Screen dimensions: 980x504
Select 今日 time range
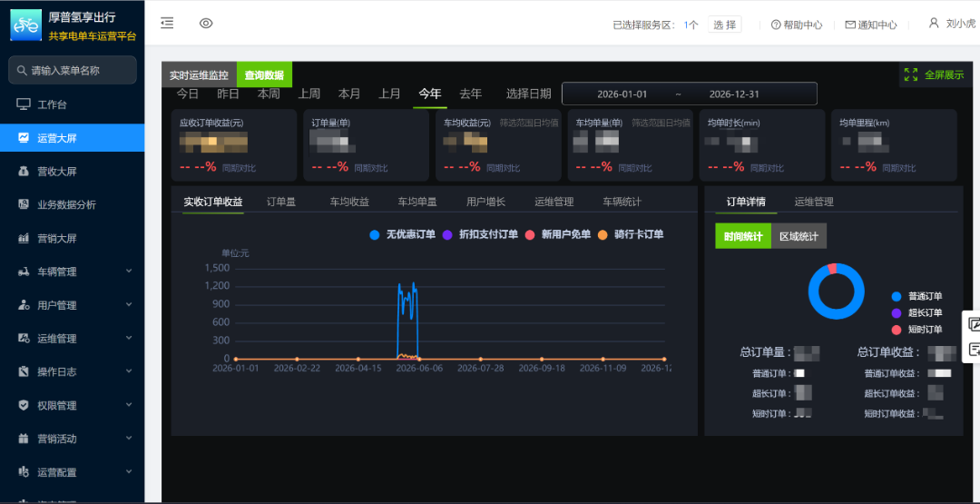pos(188,94)
